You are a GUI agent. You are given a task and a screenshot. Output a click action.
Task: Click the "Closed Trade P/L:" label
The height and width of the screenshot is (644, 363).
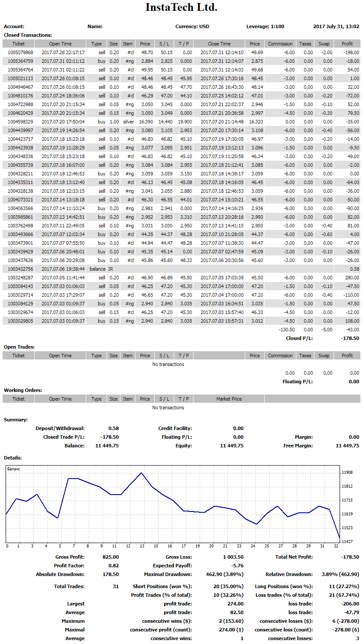64,437
